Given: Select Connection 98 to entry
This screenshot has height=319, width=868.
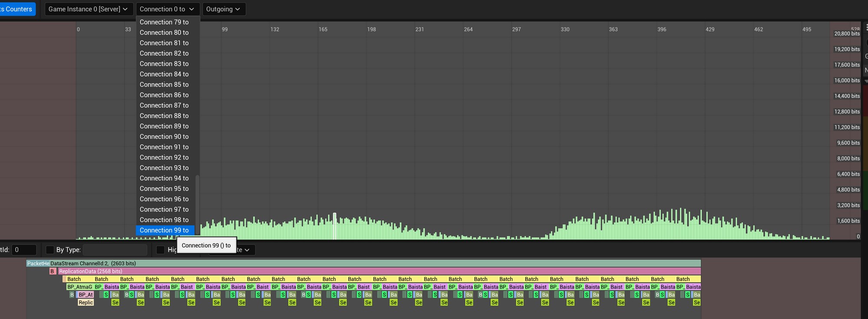Looking at the screenshot, I should (165, 220).
